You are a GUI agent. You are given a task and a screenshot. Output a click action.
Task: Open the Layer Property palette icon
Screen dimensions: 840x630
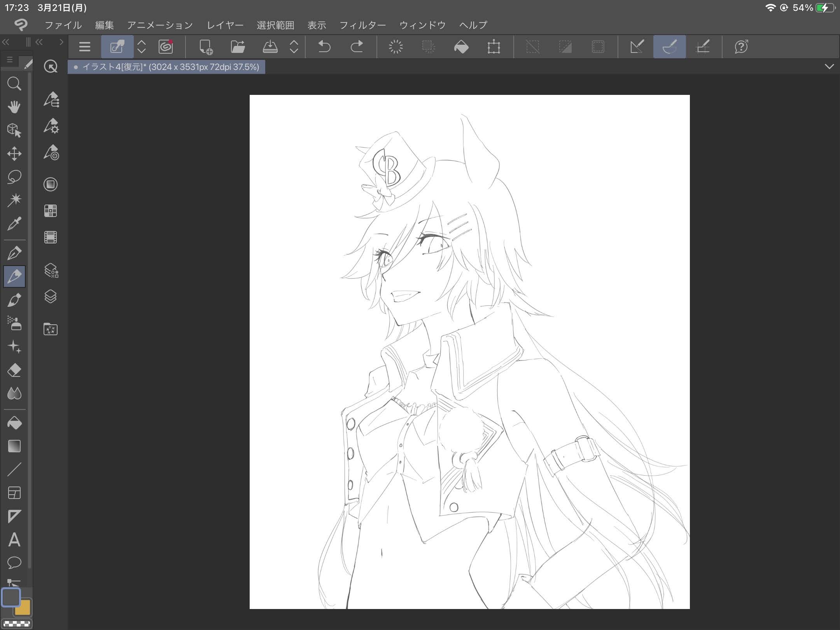coord(51,270)
